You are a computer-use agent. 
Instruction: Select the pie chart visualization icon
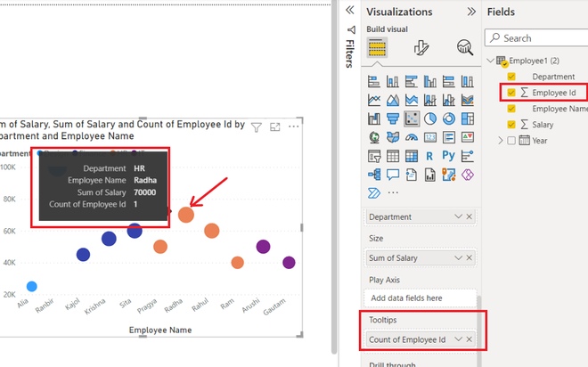coord(429,118)
